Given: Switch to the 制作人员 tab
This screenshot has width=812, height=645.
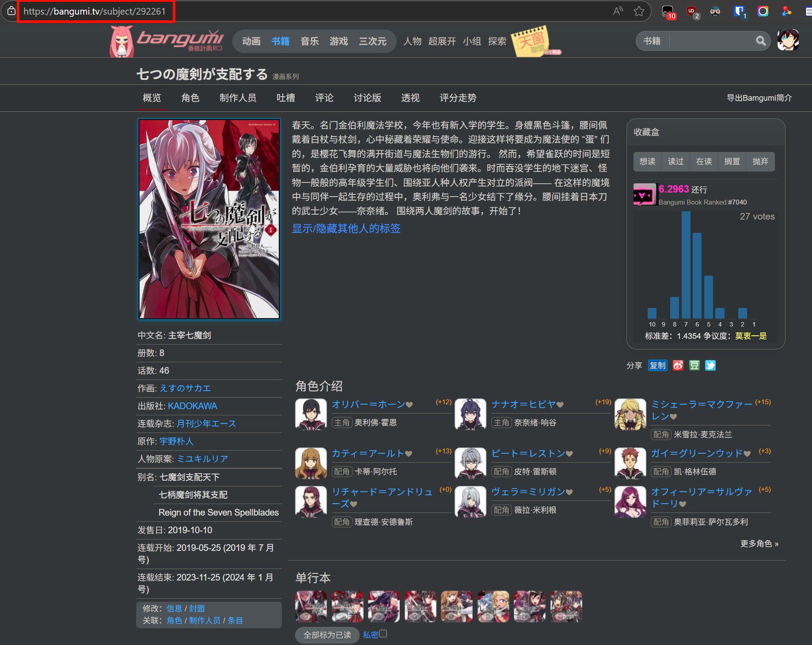Looking at the screenshot, I should 238,98.
